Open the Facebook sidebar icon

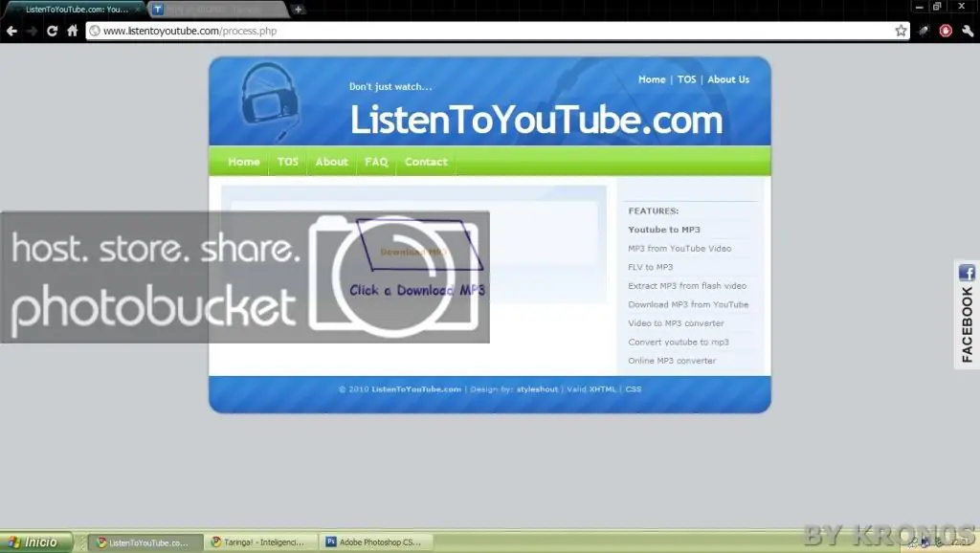tap(966, 273)
